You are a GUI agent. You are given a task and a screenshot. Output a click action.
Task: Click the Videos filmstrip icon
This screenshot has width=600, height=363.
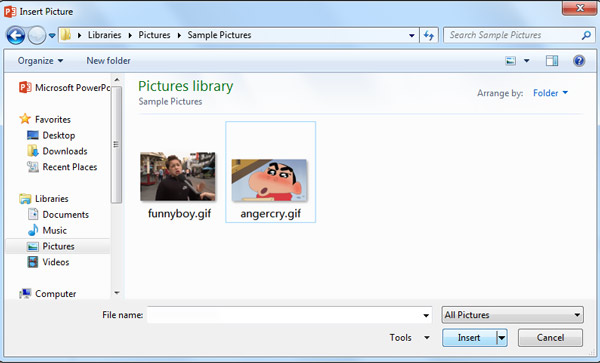coord(33,262)
